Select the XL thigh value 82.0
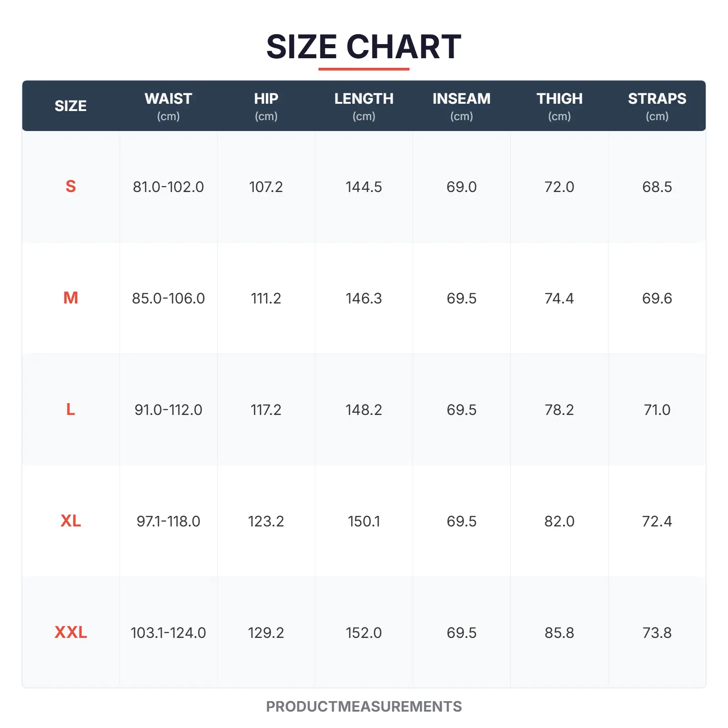The height and width of the screenshot is (728, 728). (559, 521)
